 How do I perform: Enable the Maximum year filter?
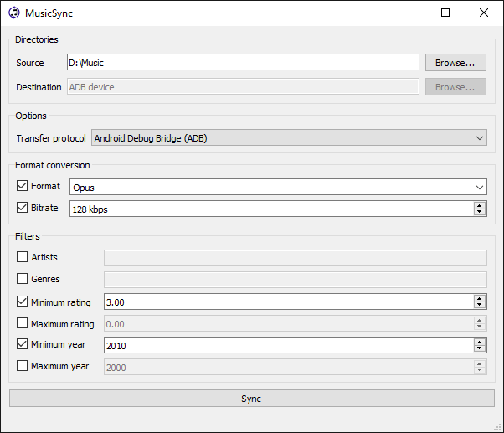pyautogui.click(x=23, y=367)
